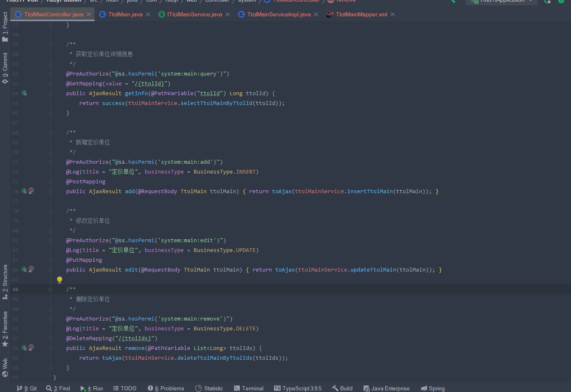Image resolution: width=571 pixels, height=392 pixels.
Task: Collapse the Javadoc comment at line 78
Action: click(x=50, y=211)
